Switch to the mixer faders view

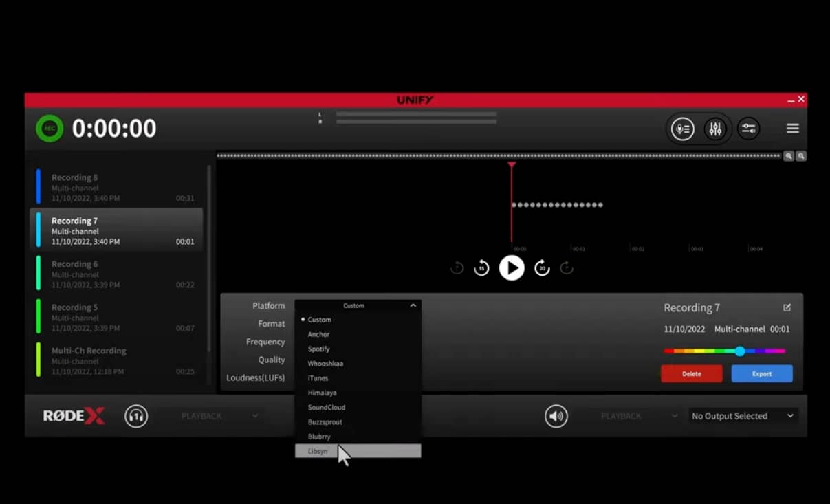point(715,129)
